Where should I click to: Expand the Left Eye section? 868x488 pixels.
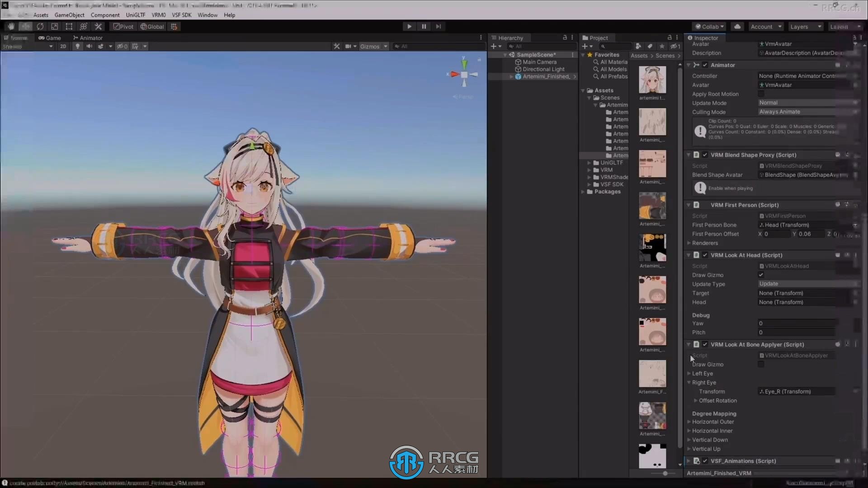click(x=689, y=374)
